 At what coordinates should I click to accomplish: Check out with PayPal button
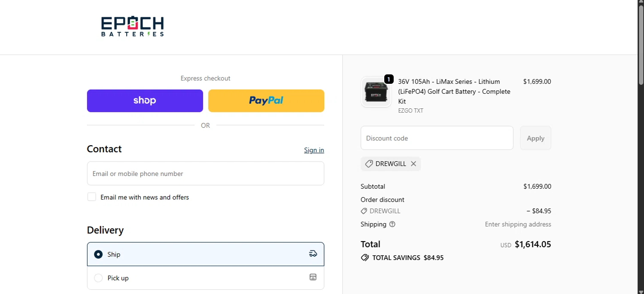[266, 101]
